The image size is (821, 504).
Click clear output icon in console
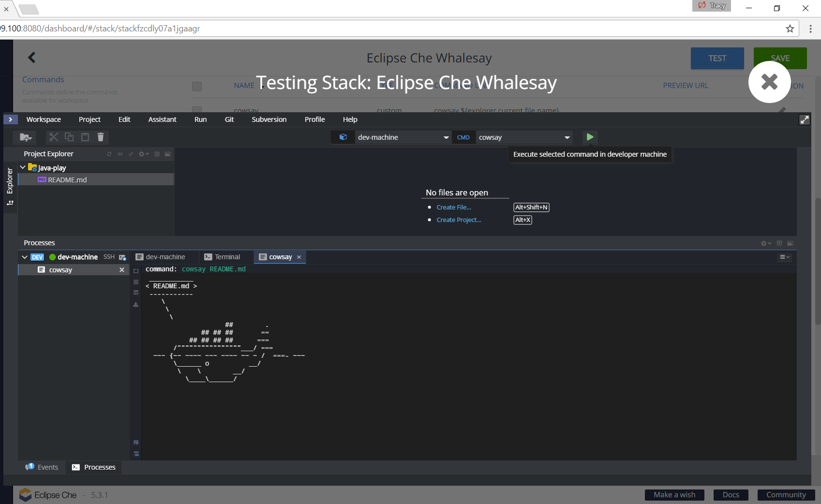click(x=136, y=293)
